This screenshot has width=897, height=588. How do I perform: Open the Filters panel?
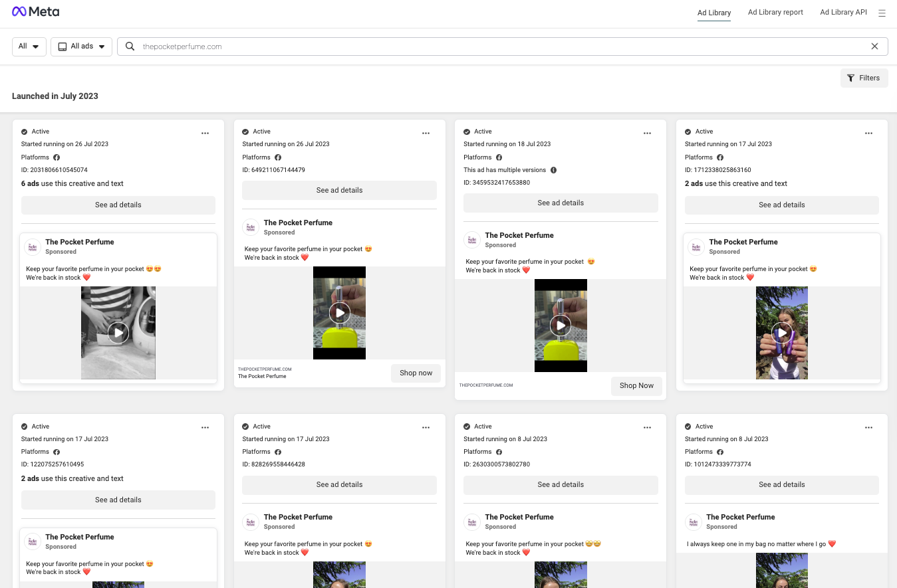(x=864, y=78)
